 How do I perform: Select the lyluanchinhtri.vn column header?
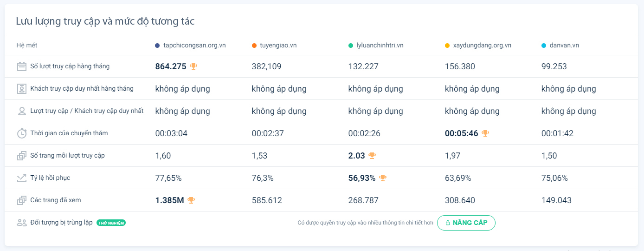[x=380, y=46]
